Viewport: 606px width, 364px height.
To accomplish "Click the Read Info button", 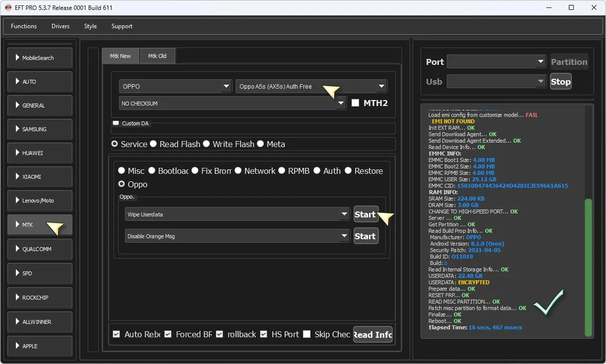I will coord(372,334).
